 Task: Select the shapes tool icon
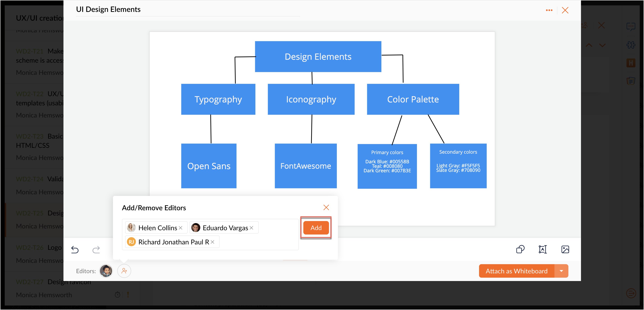click(520, 249)
